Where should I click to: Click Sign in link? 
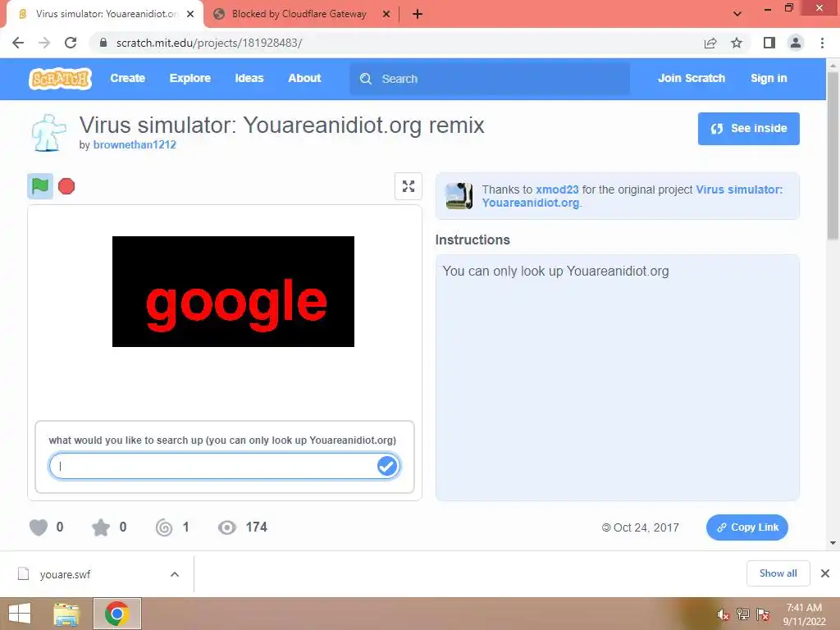click(769, 78)
